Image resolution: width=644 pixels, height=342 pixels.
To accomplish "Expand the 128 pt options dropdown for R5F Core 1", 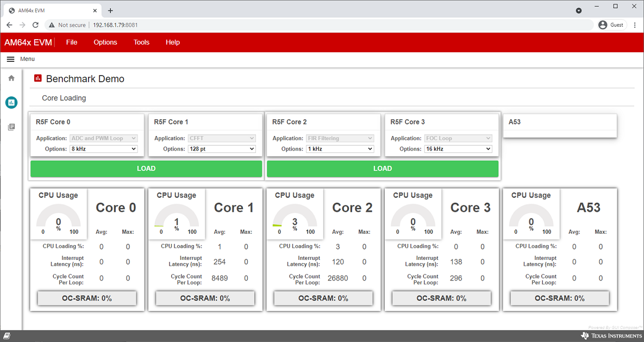I will tap(222, 148).
